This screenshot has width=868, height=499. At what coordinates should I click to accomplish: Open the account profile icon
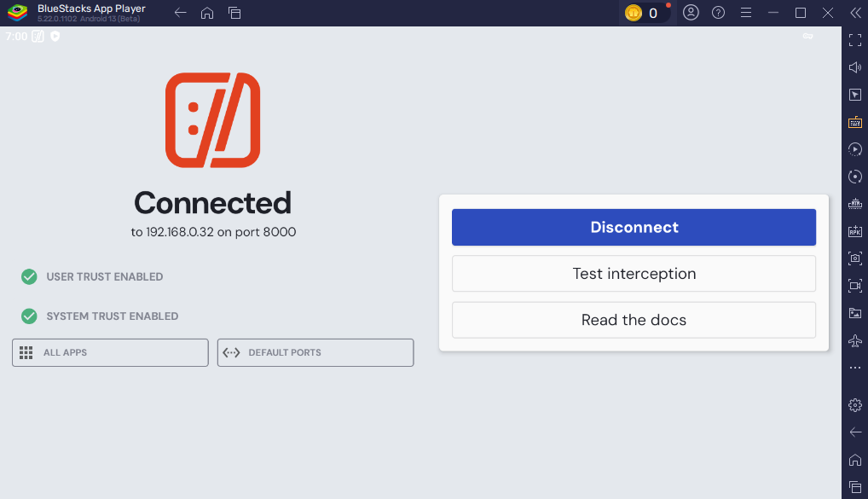click(691, 12)
